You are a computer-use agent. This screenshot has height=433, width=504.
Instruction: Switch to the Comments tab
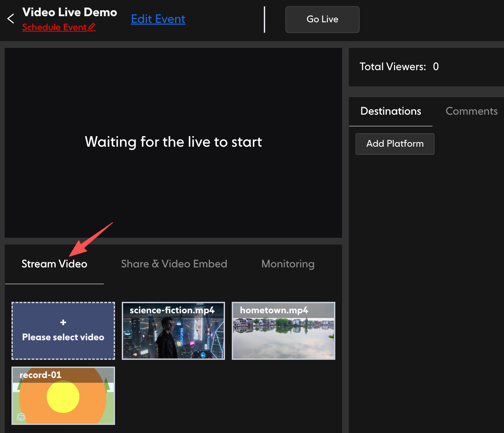pos(471,111)
